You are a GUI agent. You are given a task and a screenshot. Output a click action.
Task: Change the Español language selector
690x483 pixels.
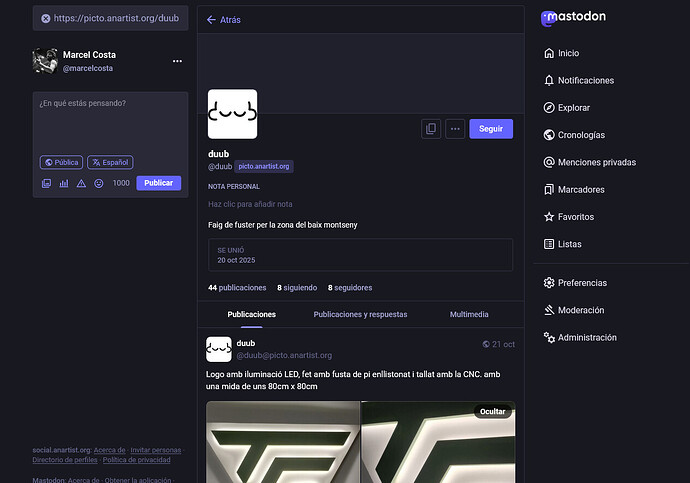[x=110, y=162]
